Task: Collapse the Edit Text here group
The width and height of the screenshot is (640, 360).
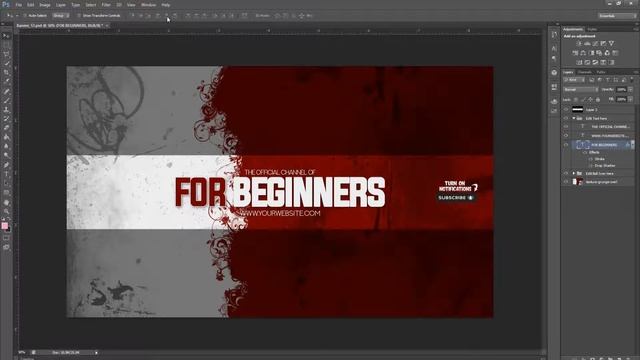Action: [x=574, y=118]
